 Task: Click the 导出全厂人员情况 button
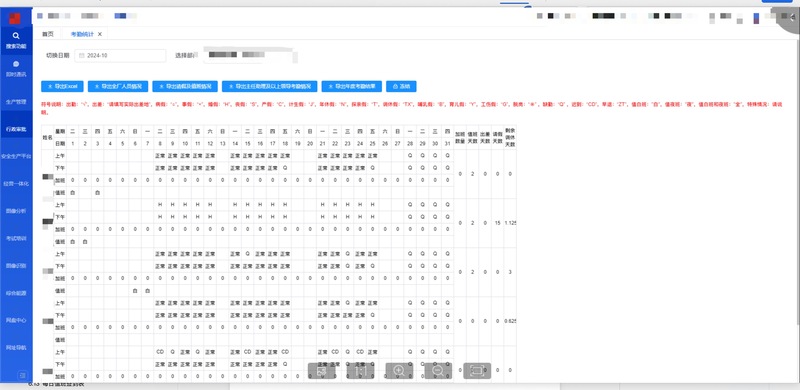118,86
